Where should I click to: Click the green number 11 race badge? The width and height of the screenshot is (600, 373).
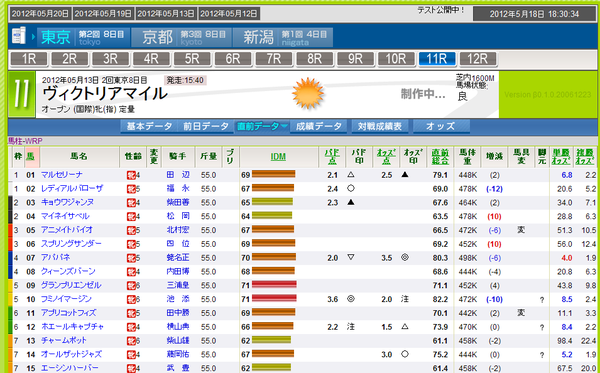(x=21, y=94)
